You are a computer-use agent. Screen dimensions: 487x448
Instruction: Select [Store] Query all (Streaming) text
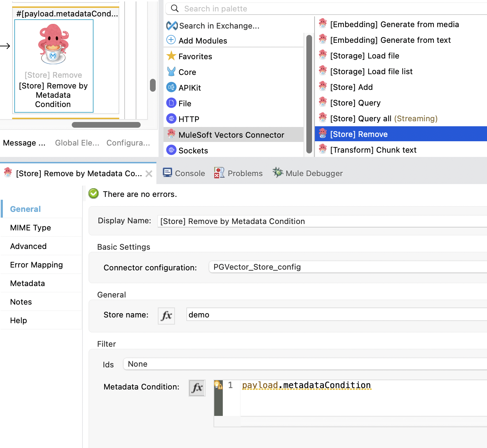[x=384, y=118]
